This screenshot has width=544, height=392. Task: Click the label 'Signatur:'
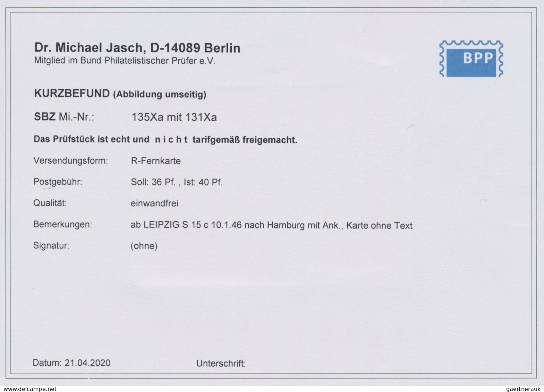coord(51,246)
